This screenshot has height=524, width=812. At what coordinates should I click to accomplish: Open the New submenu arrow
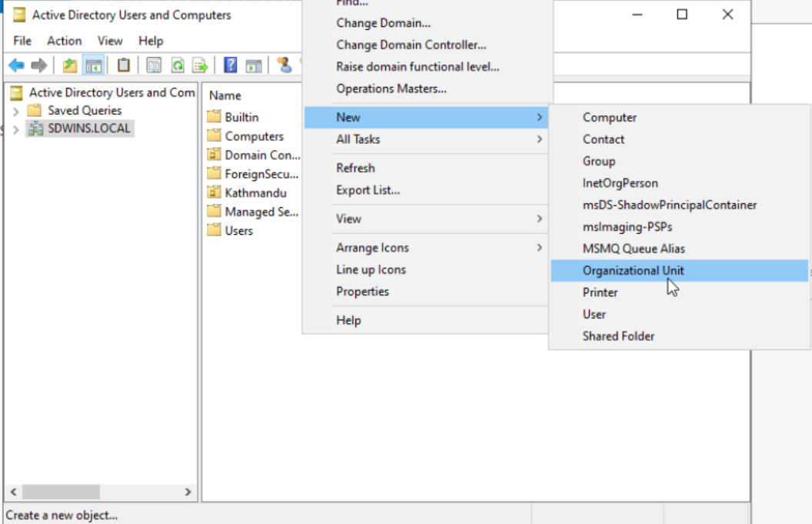(x=540, y=118)
